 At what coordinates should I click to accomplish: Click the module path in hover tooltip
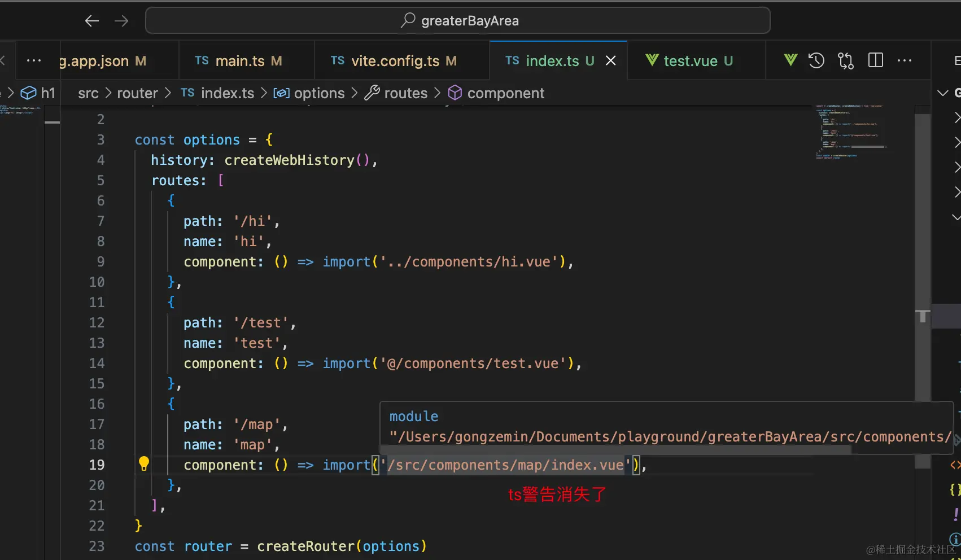(x=670, y=437)
